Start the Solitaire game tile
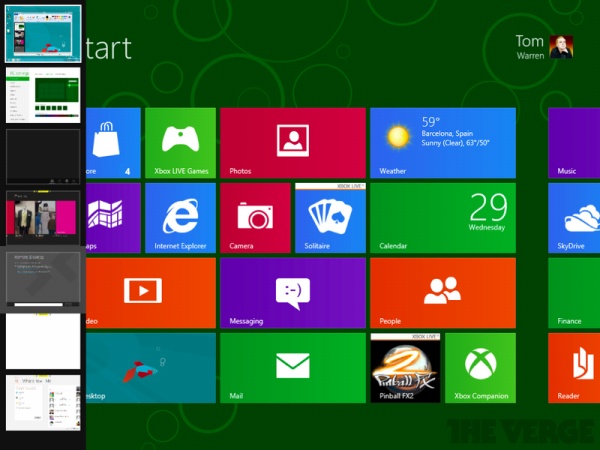Screen dimensions: 600x450 [329, 217]
